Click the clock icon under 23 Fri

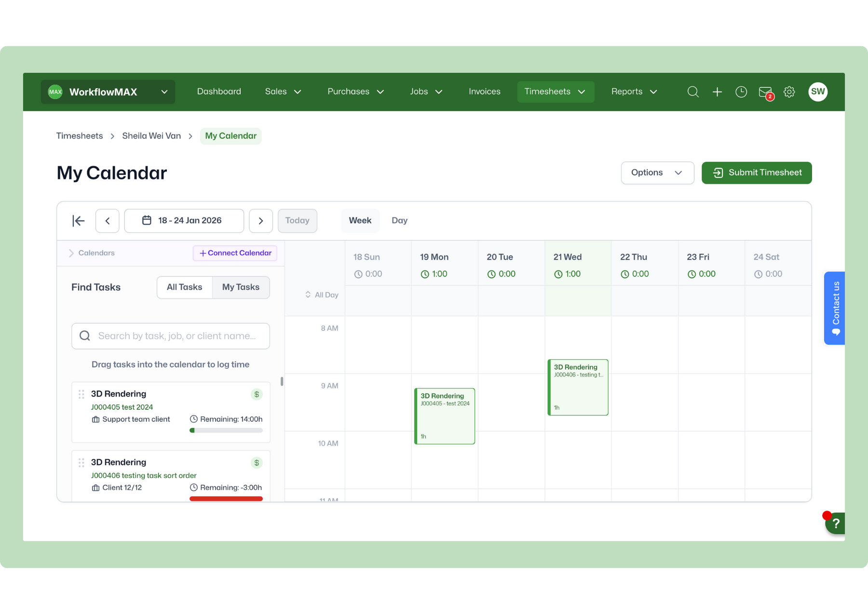point(692,274)
